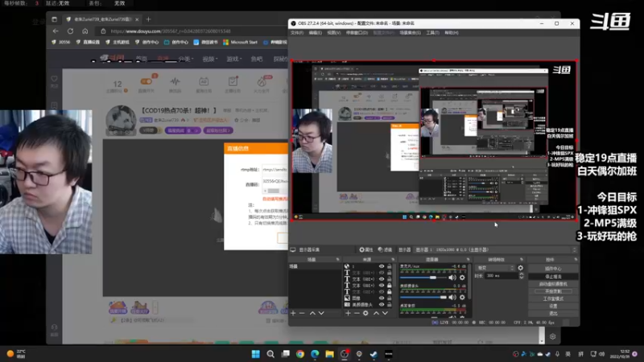644x362 pixels.
Task: Expand Douyu 视频 navigation dropdown
Action: click(x=210, y=59)
